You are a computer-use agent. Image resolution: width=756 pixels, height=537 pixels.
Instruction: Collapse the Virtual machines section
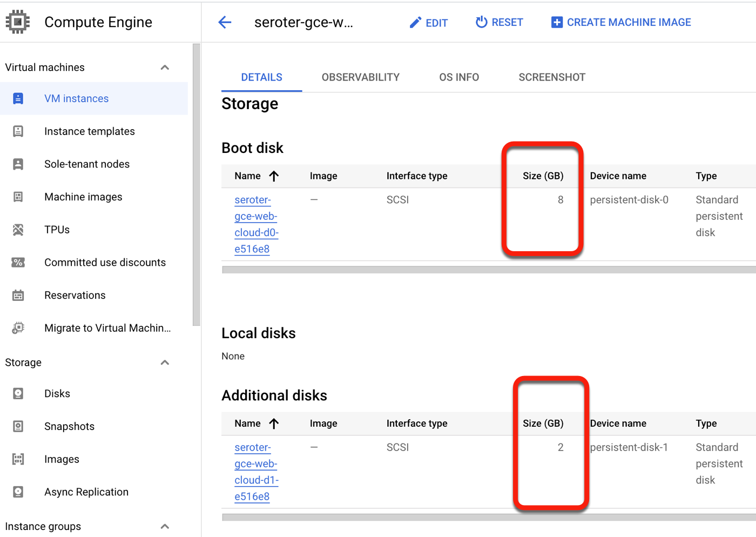click(x=165, y=68)
